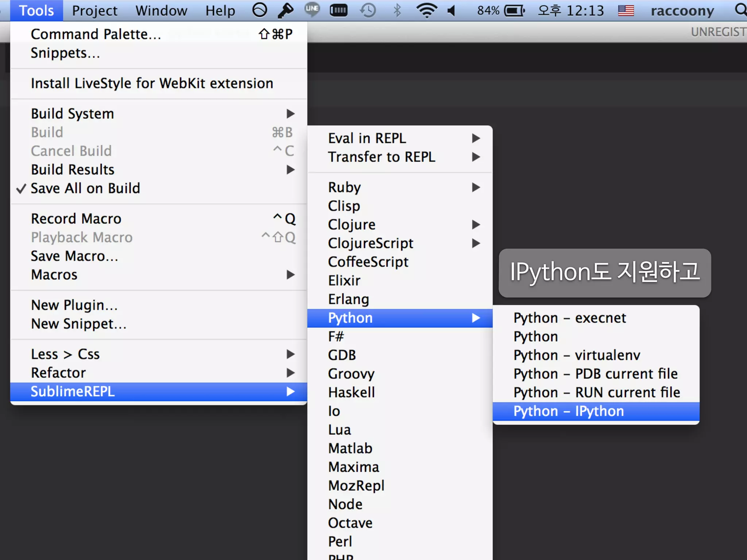Screen dimensions: 747x560
Task: Select Lua REPL entry
Action: pos(400,429)
